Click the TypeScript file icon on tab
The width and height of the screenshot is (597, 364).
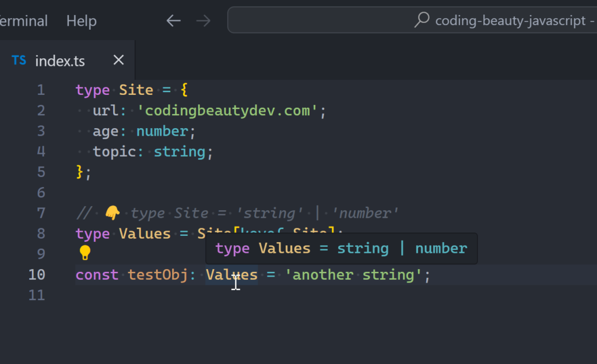(19, 61)
